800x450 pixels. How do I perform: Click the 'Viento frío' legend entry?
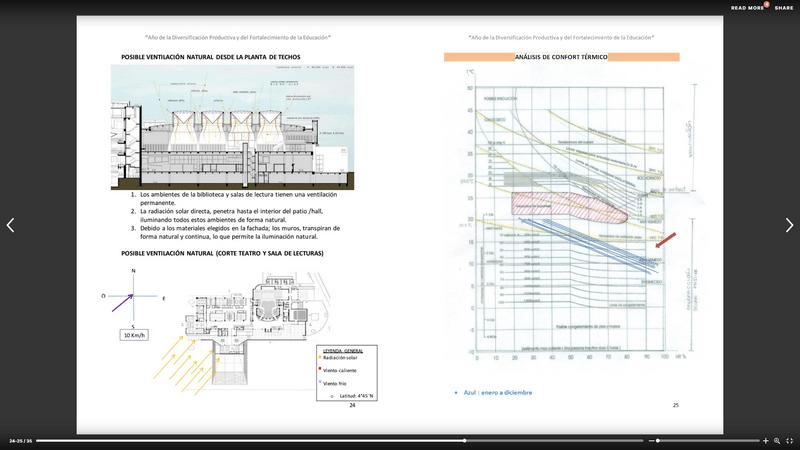[333, 383]
